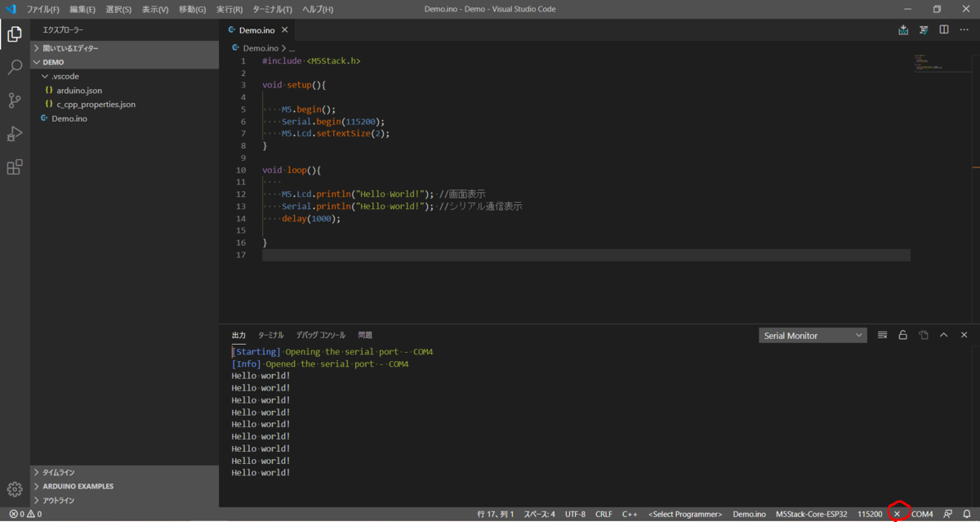Close the Demo.ino editor tab
This screenshot has height=522, width=980.
[284, 30]
